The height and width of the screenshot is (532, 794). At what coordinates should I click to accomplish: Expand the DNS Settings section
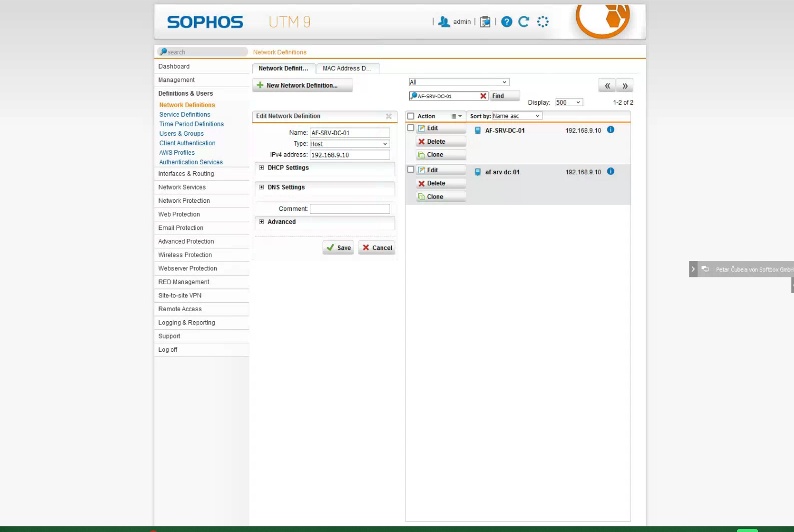tap(262, 187)
